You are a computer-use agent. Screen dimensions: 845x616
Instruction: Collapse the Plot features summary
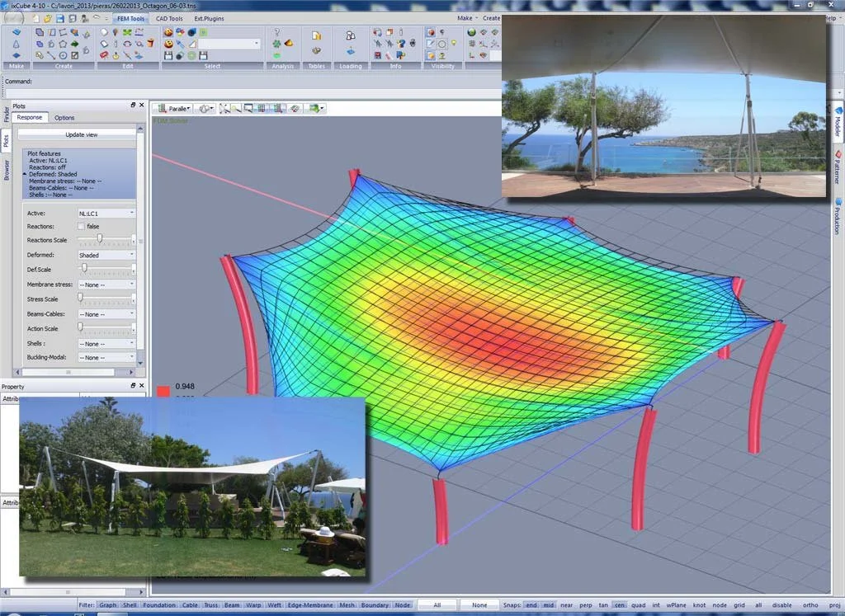[25, 175]
